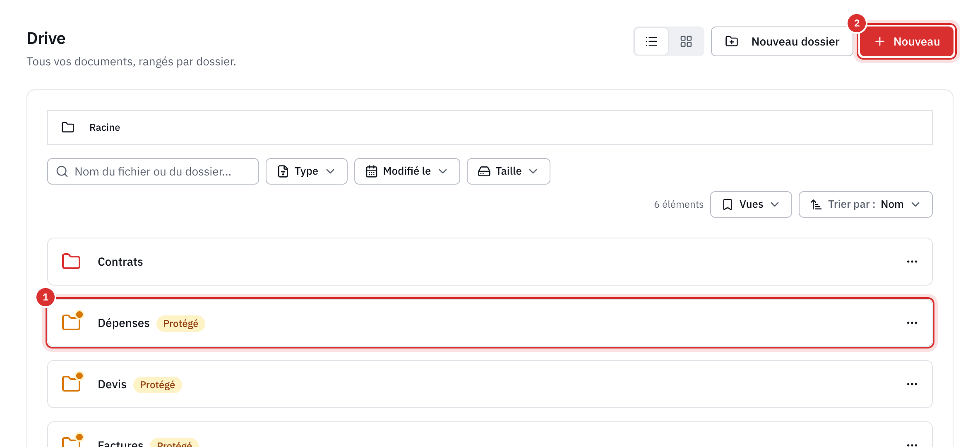Click the 6 éléments count text
980x447 pixels.
pos(679,204)
